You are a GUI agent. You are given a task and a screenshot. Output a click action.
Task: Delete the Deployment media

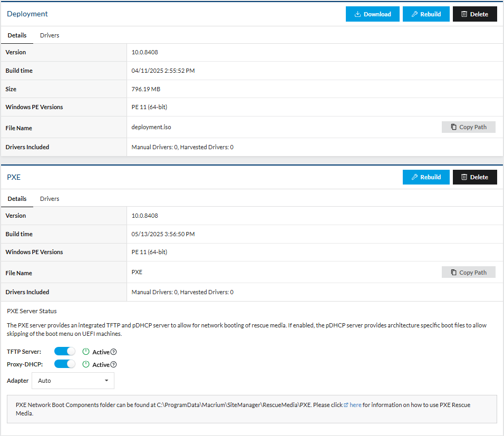point(474,14)
